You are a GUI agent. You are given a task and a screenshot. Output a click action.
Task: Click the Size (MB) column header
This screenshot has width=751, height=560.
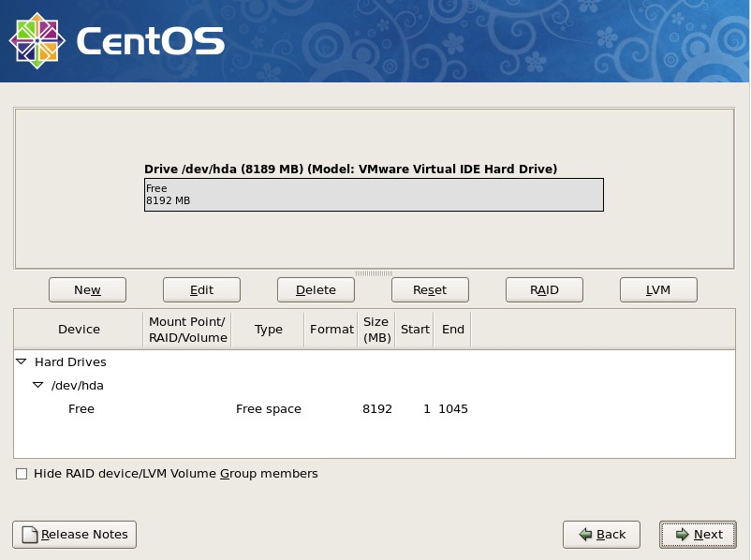pyautogui.click(x=376, y=330)
